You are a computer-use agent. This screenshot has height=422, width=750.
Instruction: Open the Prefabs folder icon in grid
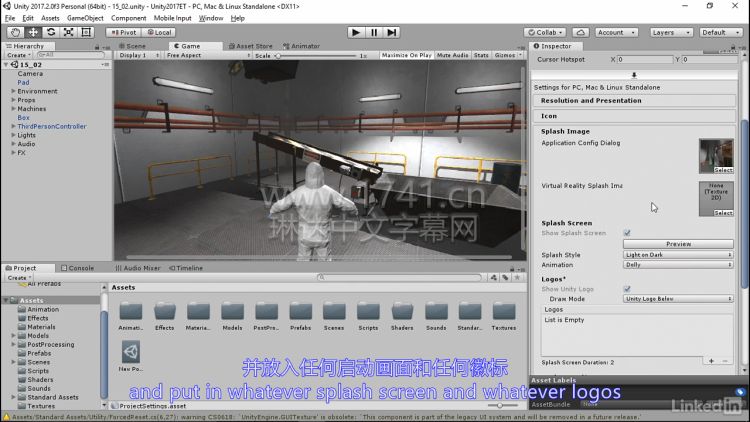(x=300, y=312)
